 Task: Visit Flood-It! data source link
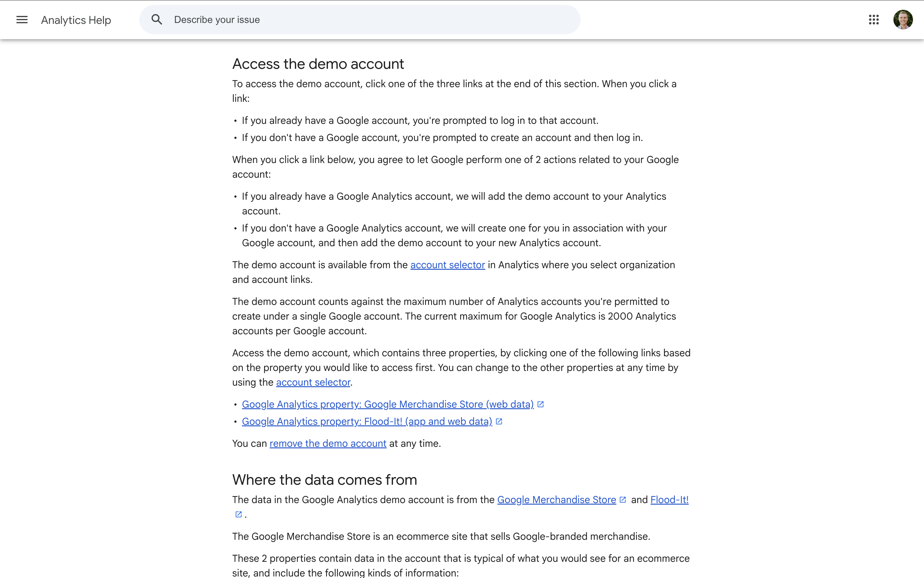pyautogui.click(x=669, y=500)
